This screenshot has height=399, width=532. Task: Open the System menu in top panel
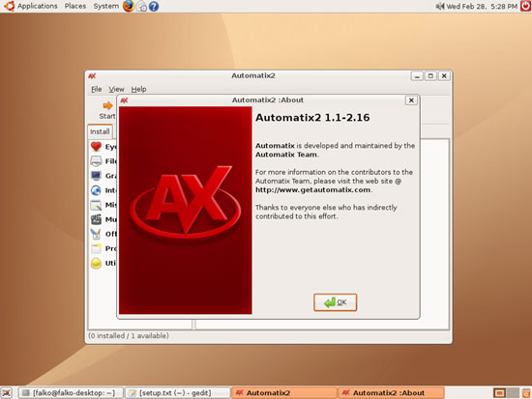pyautogui.click(x=105, y=6)
